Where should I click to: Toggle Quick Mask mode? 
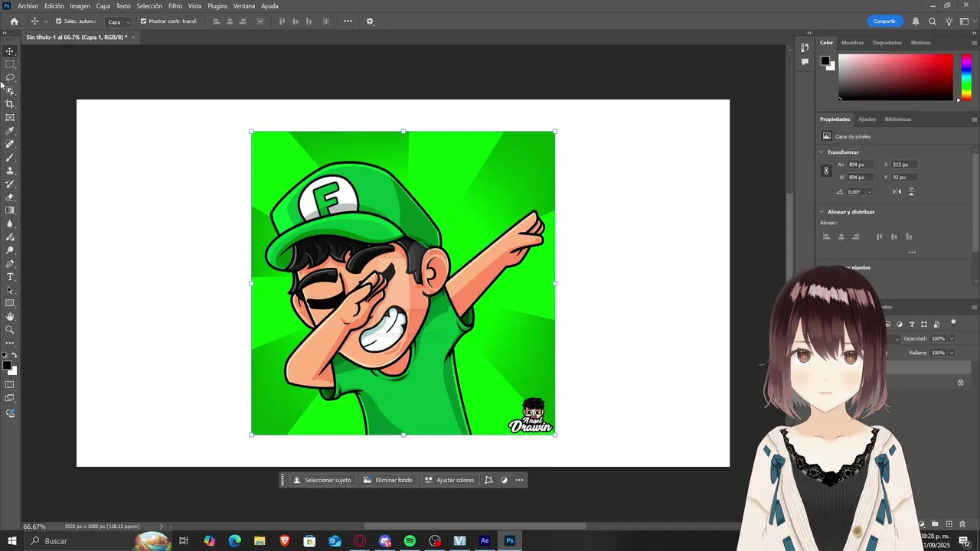click(10, 385)
